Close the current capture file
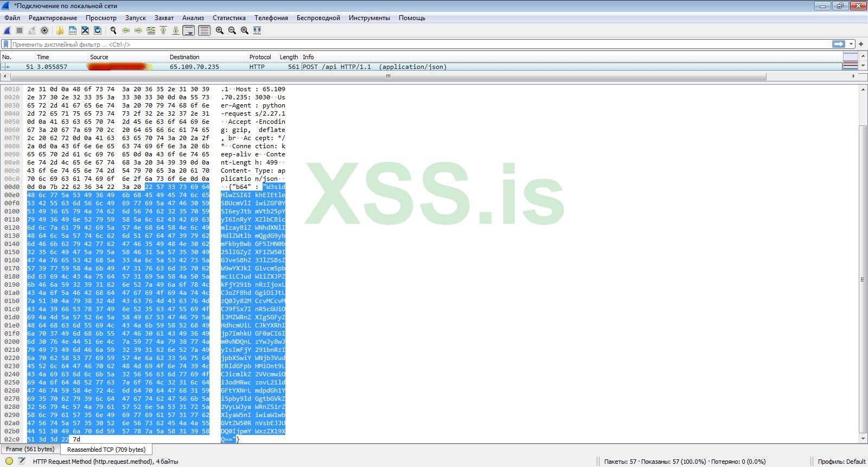Screen dimensions: 868x467 [x=85, y=30]
